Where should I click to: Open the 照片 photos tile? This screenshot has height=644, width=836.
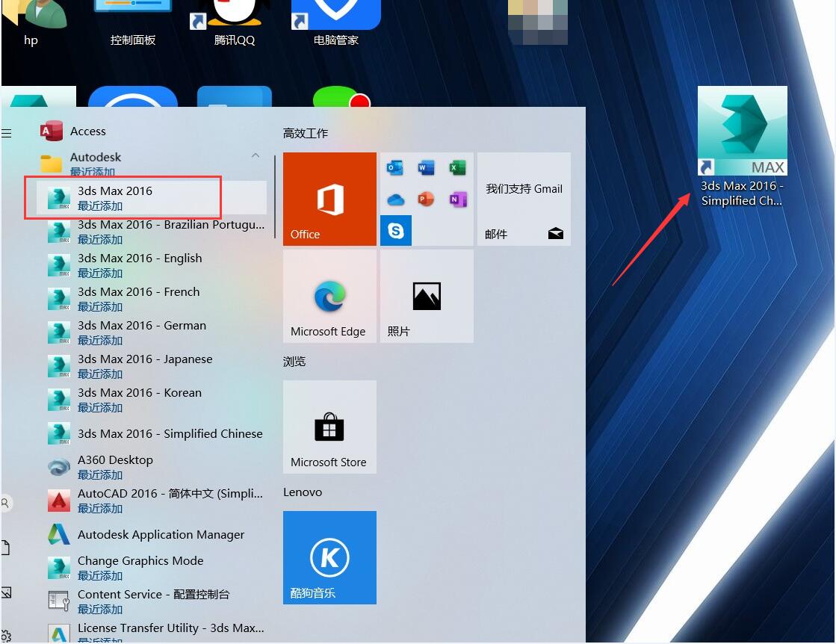coord(427,297)
